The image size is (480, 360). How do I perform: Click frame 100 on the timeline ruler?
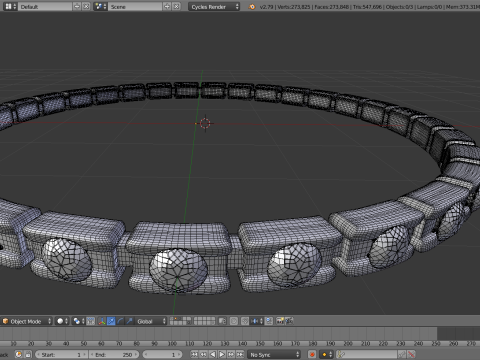point(172,343)
